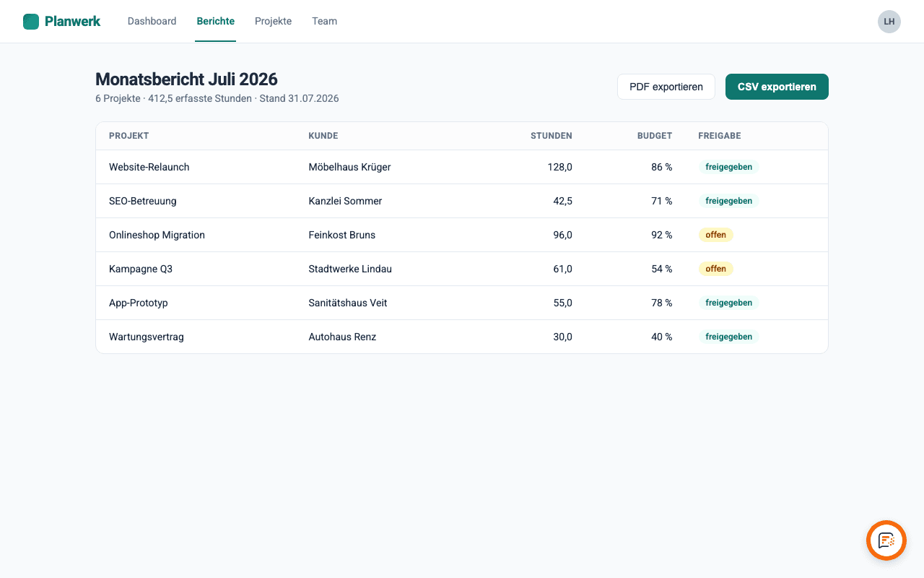924x578 pixels.
Task: Click the 128,0 hours value
Action: 559,167
